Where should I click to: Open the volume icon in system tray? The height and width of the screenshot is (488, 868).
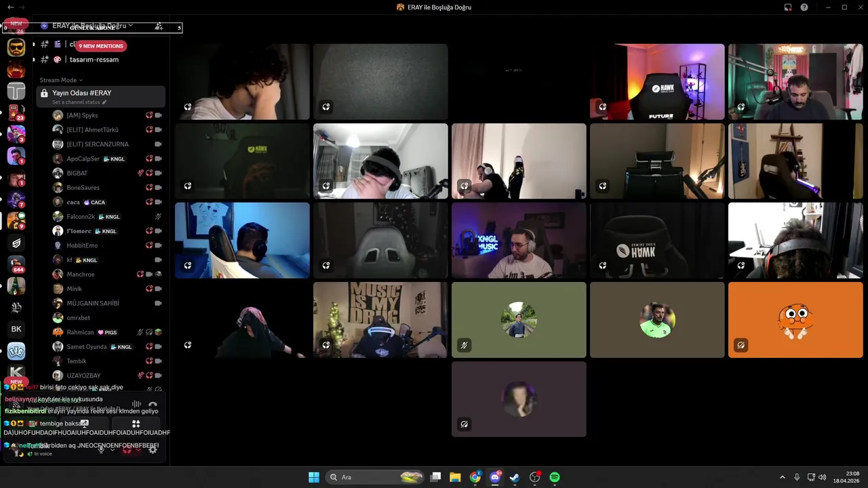click(x=822, y=477)
